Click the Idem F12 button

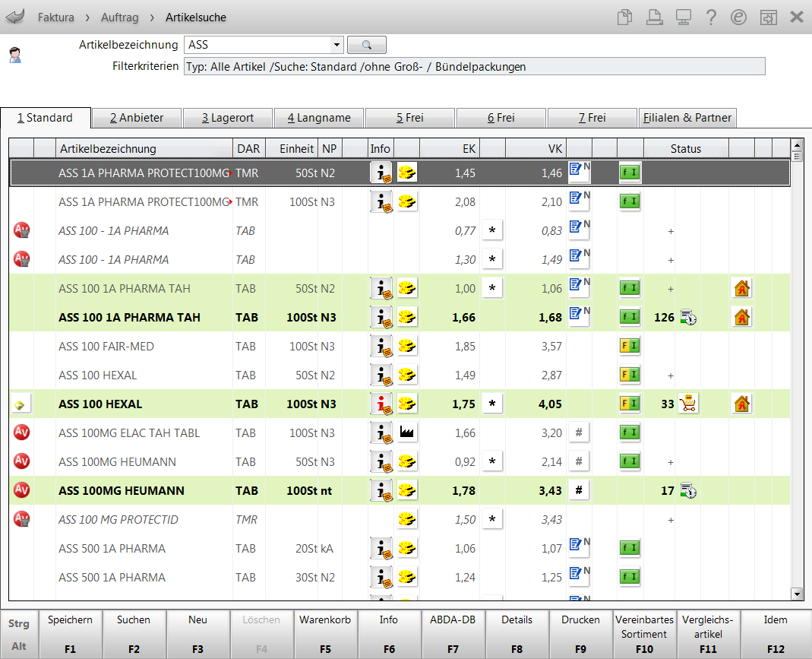[776, 634]
